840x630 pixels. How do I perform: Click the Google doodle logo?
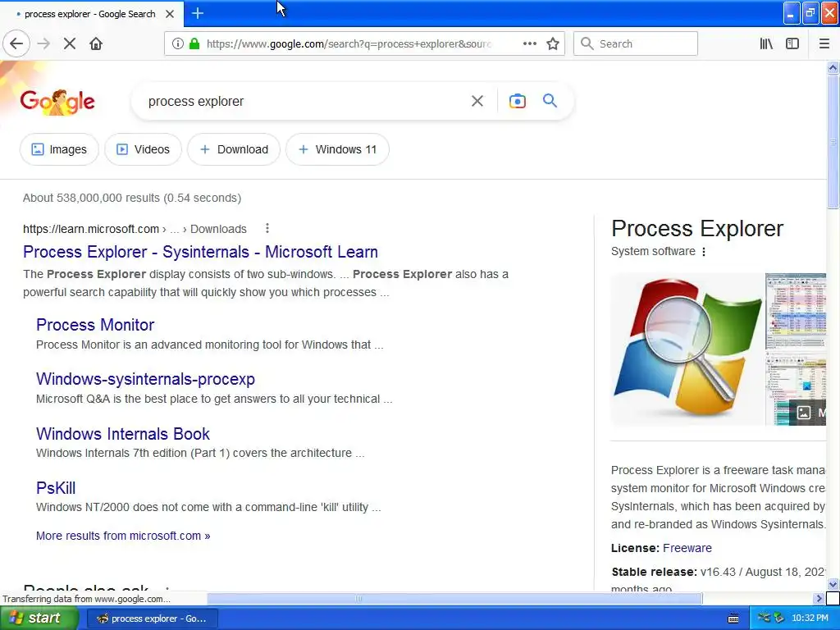57,101
